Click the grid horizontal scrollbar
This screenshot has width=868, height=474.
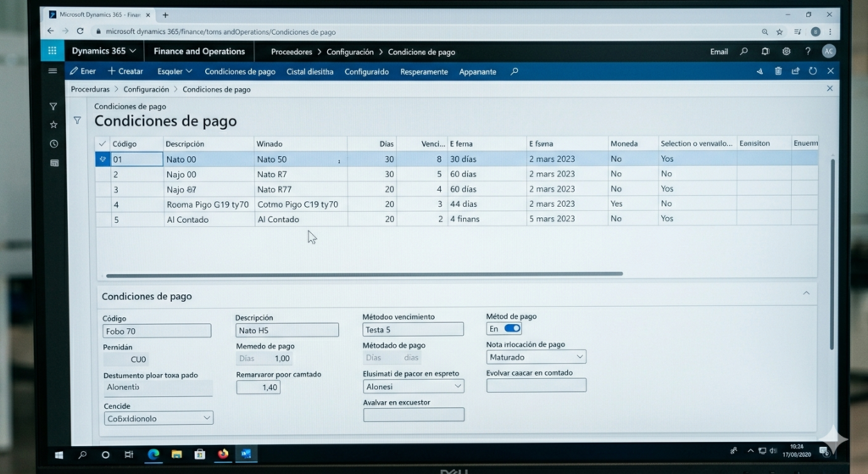click(x=364, y=274)
